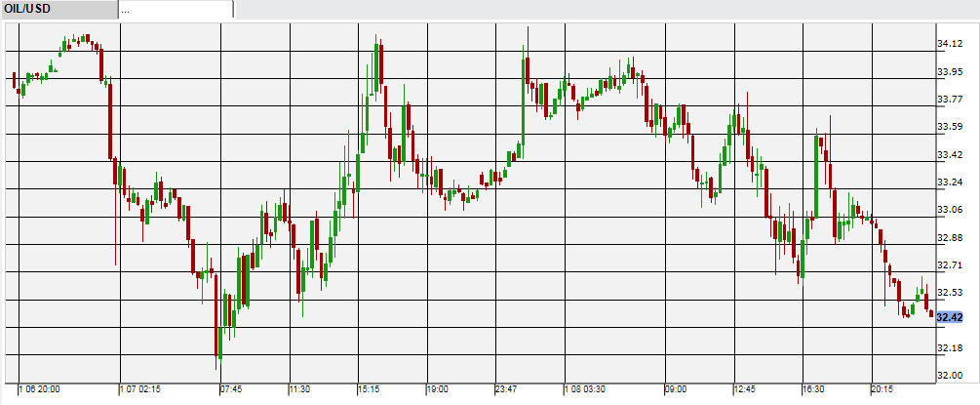Select the '1 07 02:15' time marker

point(142,389)
